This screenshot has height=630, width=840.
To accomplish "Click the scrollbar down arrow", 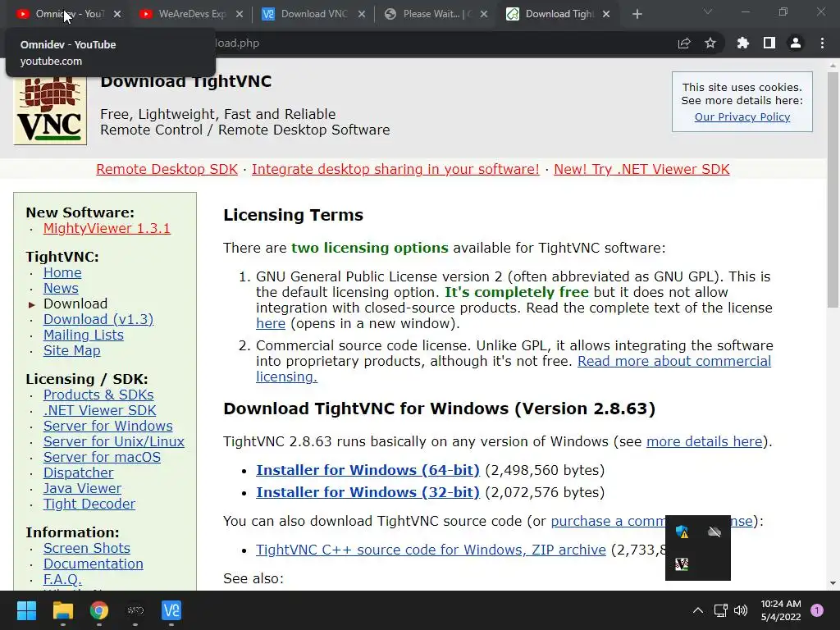I will point(833,583).
